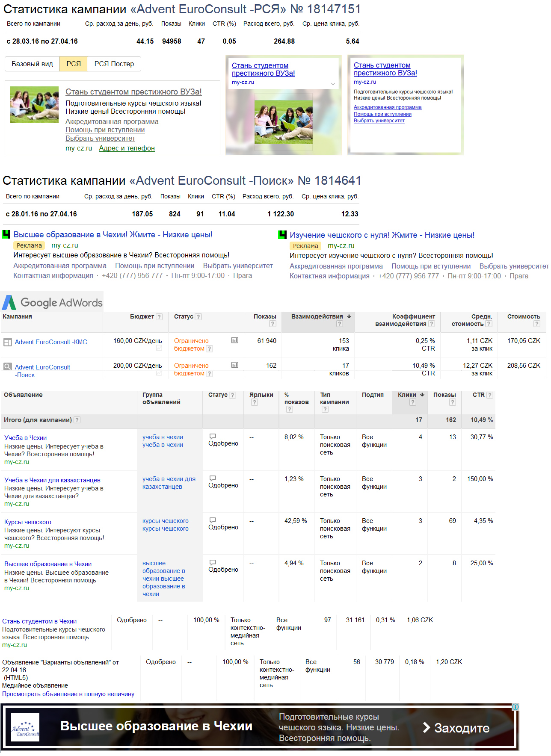Select impressions value 31 161
The width and height of the screenshot is (551, 756).
[x=355, y=620]
